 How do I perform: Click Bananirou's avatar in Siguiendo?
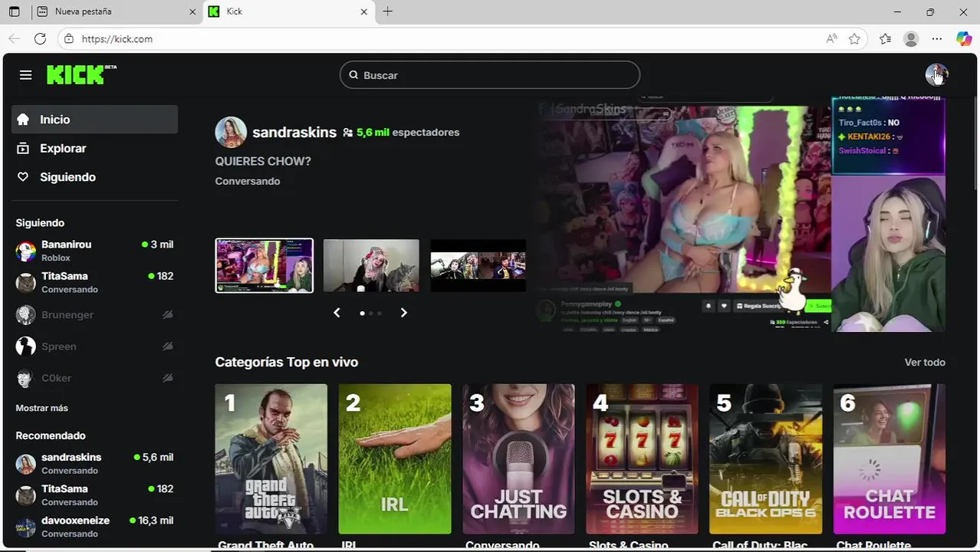[26, 251]
